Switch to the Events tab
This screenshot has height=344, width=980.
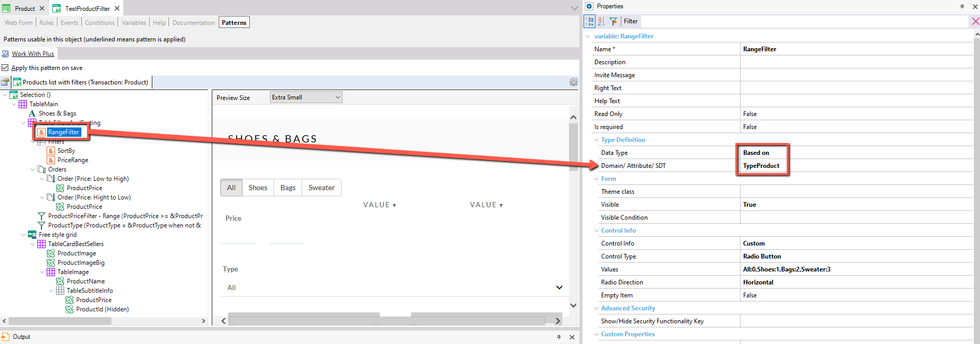click(69, 23)
